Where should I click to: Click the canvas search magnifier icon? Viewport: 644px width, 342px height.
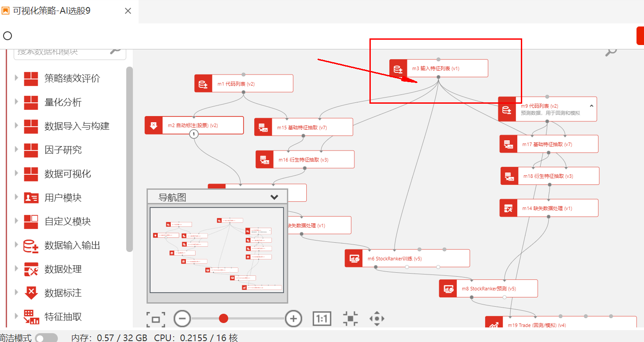click(611, 52)
